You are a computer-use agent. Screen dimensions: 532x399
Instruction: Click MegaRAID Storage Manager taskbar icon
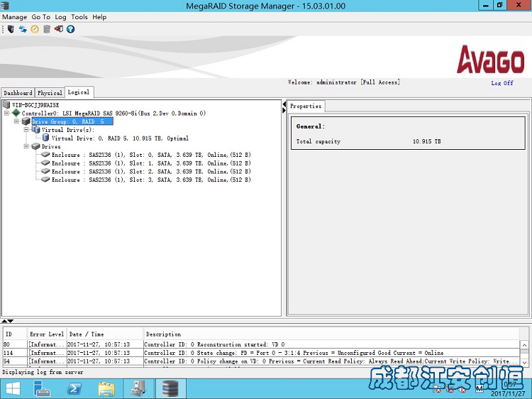[170, 389]
